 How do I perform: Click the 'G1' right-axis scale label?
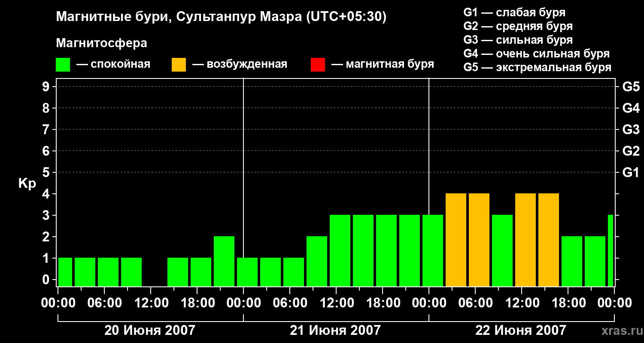click(x=631, y=172)
